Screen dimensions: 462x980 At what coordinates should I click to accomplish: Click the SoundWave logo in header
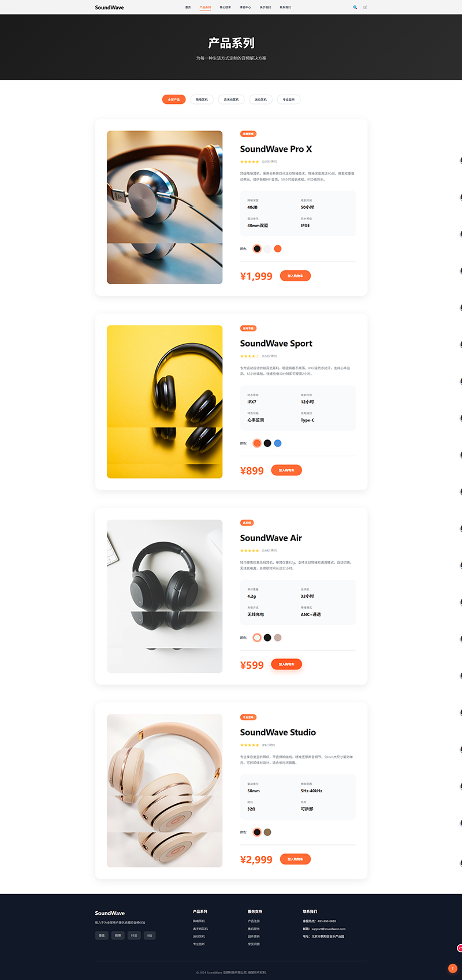(x=109, y=8)
